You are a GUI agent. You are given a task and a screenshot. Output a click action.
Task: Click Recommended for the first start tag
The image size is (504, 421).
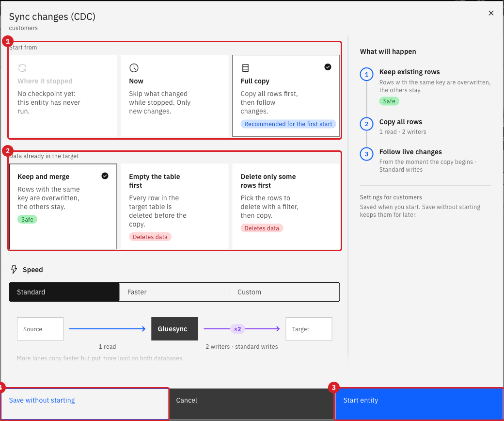pos(288,124)
